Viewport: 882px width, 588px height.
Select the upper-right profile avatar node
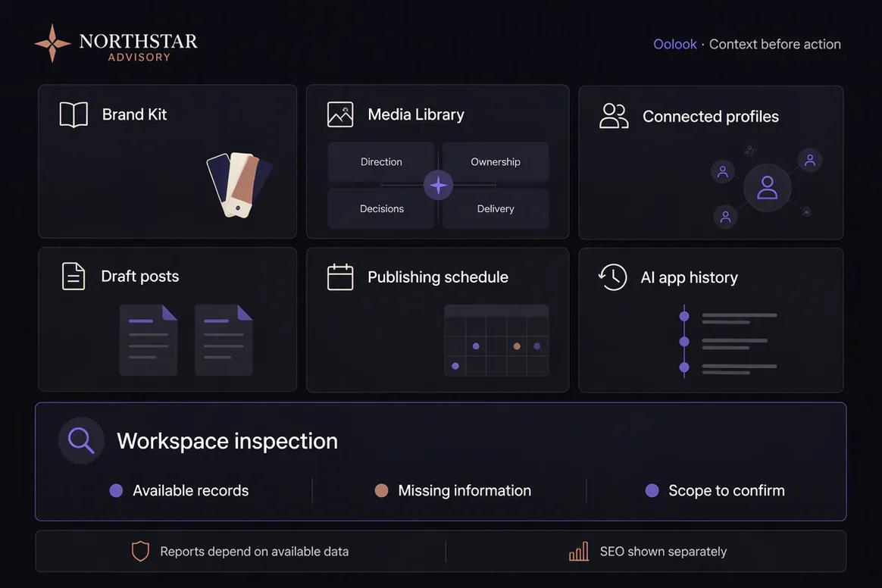click(x=810, y=161)
